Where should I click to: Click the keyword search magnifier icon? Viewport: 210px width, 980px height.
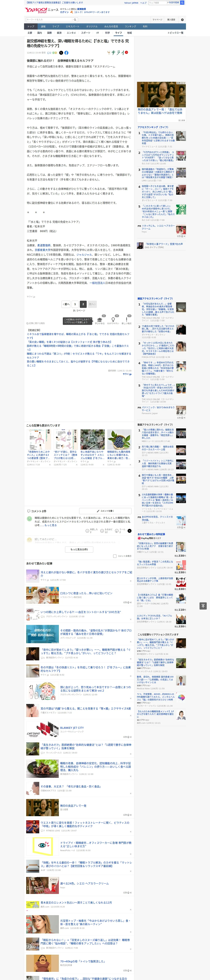[75, 20]
